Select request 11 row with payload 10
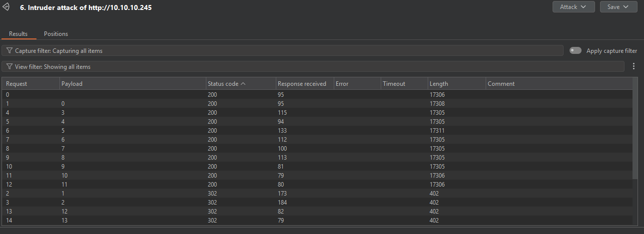Screen dimensions: 644x234 (317, 175)
